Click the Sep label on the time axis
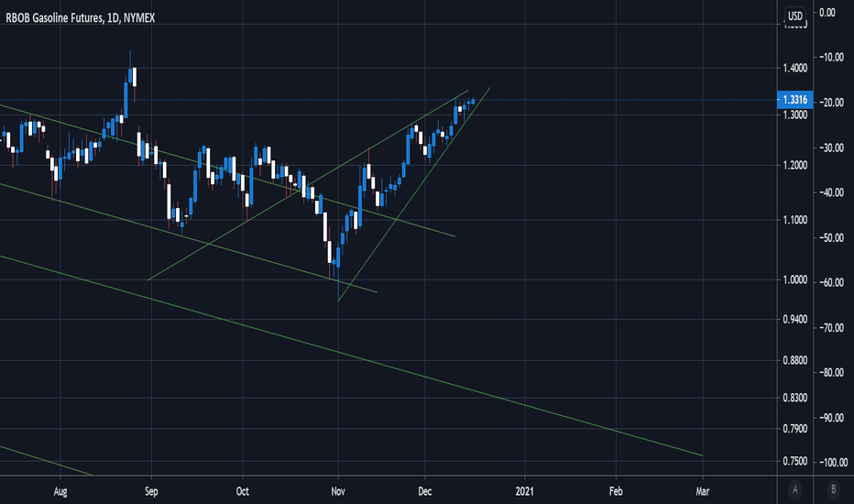Viewport: 854px width, 504px height. pos(151,491)
